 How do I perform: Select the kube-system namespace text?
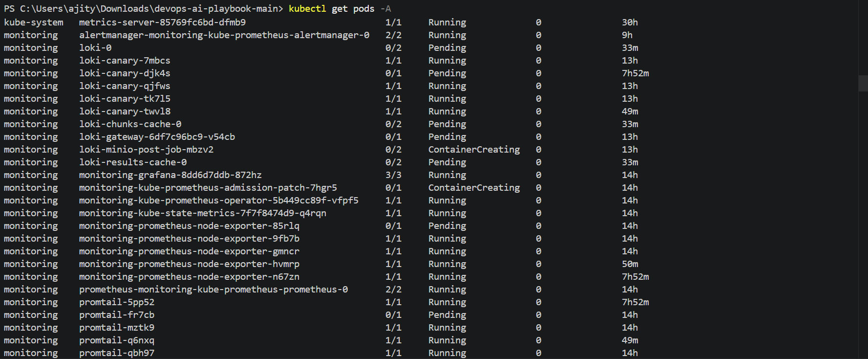click(x=34, y=22)
